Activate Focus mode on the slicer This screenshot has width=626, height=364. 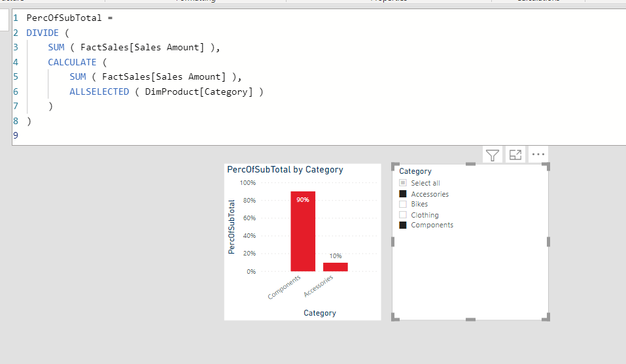[515, 155]
